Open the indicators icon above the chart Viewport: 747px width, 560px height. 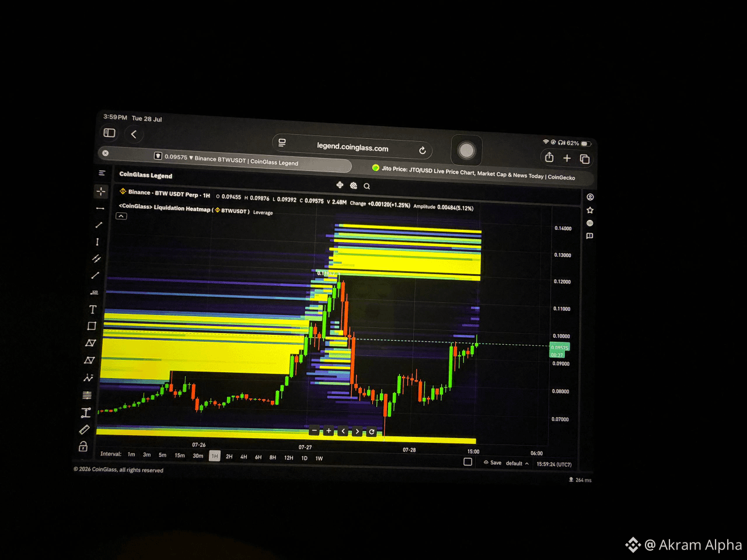(x=340, y=185)
